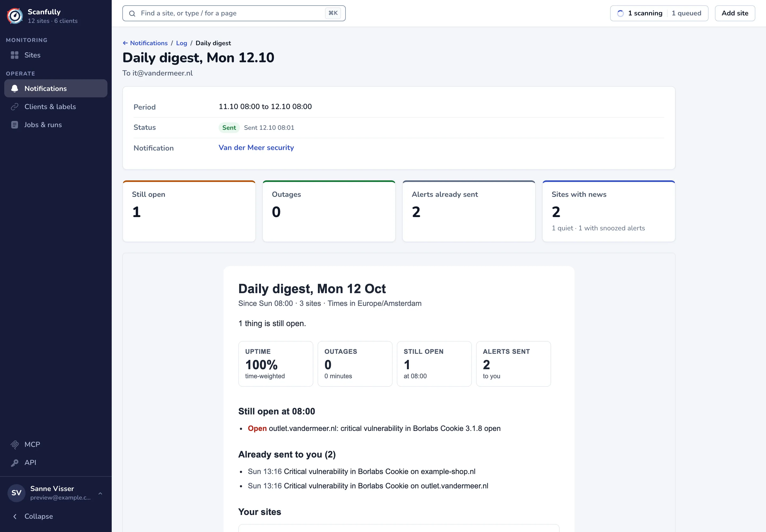This screenshot has height=532, width=766.
Task: Click the API sidebar item
Action: 56,463
